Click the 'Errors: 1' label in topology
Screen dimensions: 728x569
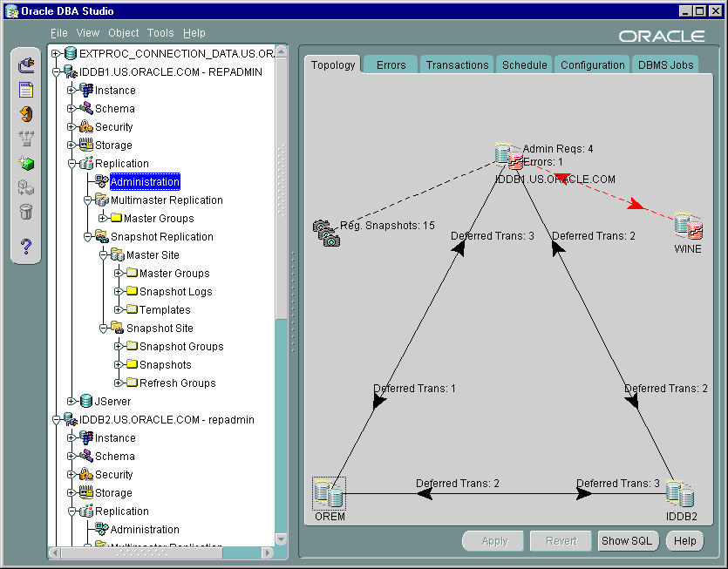543,162
